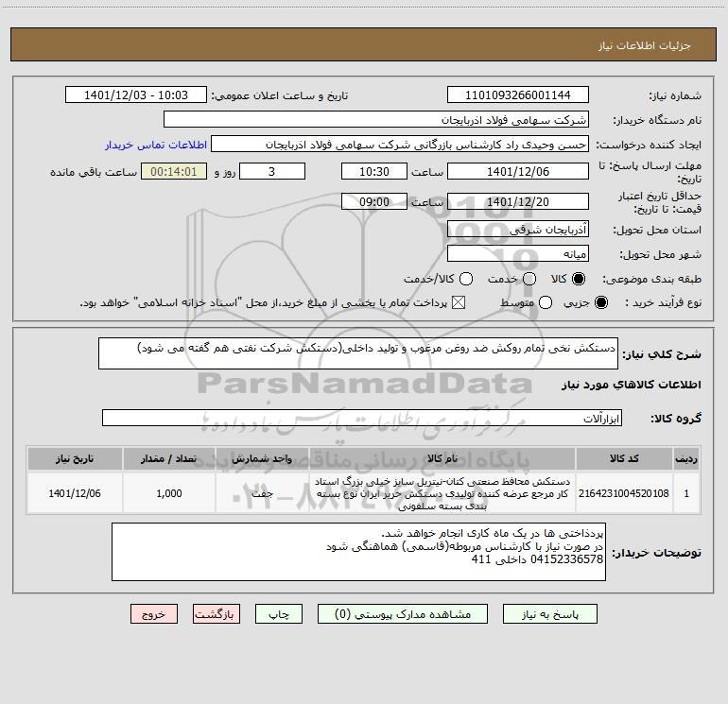Click the unit cell جفت
Screen dimensions: 728x704
[262, 493]
